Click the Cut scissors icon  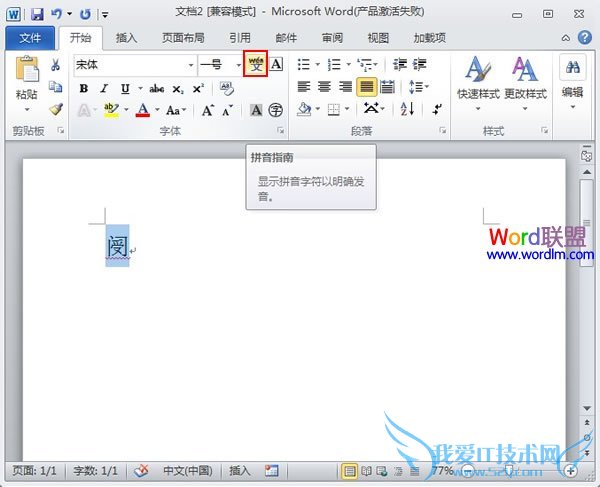click(x=55, y=65)
